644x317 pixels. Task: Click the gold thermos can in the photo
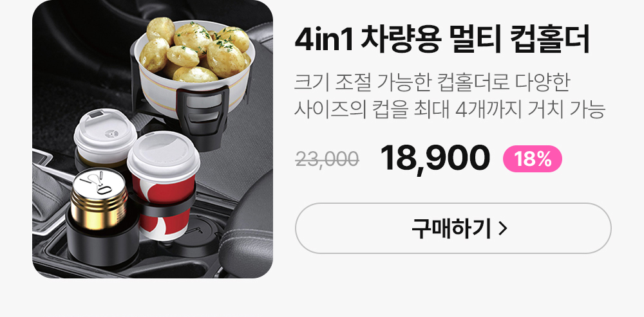pyautogui.click(x=99, y=199)
